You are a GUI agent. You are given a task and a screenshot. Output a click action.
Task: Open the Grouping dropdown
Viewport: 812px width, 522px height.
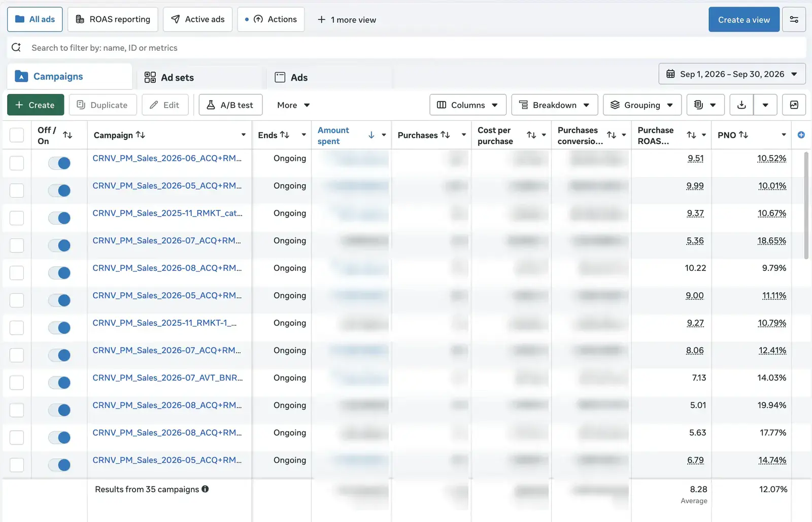click(642, 105)
